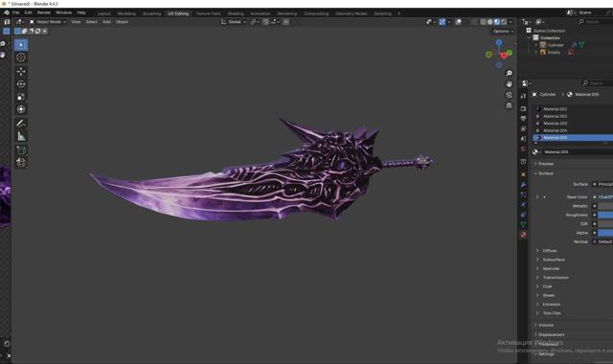Open the Object Mode dropdown
Screen dimensions: 613x364
(48, 22)
